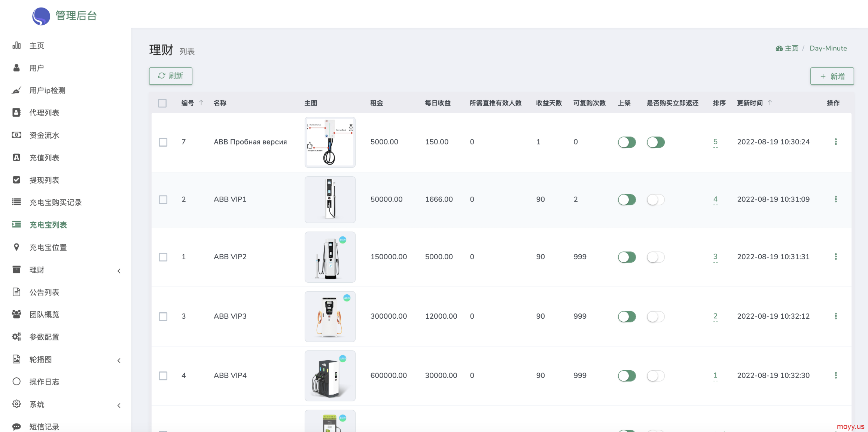Click the 充电宝位置 map pin icon
This screenshot has height=432, width=868.
point(16,247)
